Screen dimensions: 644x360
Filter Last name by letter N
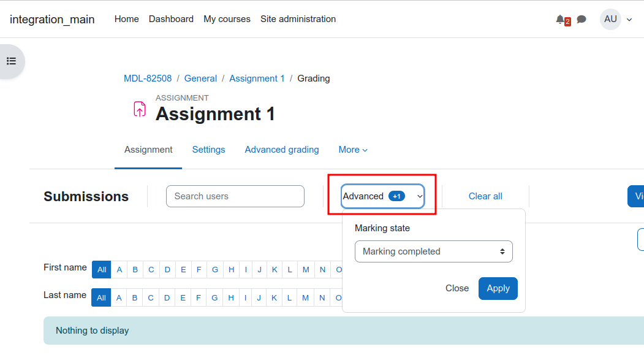tap(322, 297)
